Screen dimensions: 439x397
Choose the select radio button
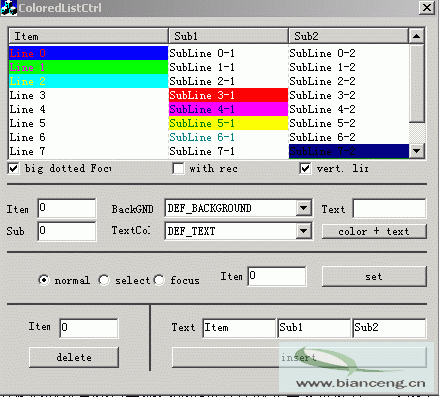pos(104,280)
